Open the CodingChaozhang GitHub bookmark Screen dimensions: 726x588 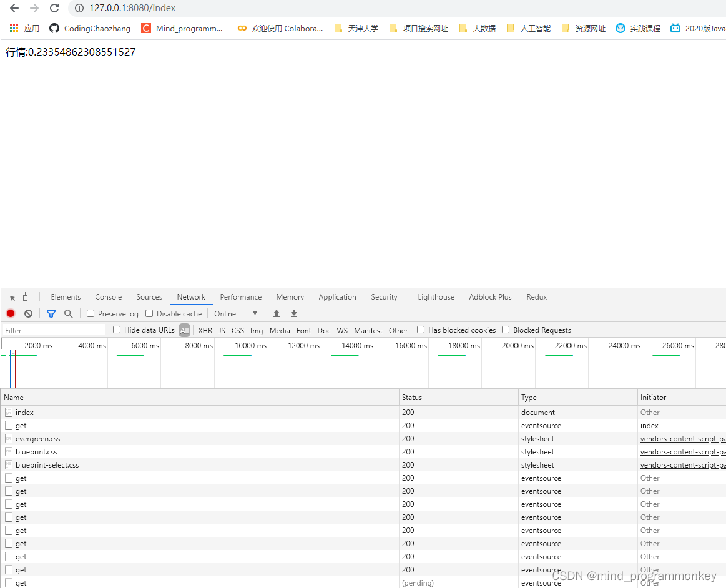(x=90, y=28)
